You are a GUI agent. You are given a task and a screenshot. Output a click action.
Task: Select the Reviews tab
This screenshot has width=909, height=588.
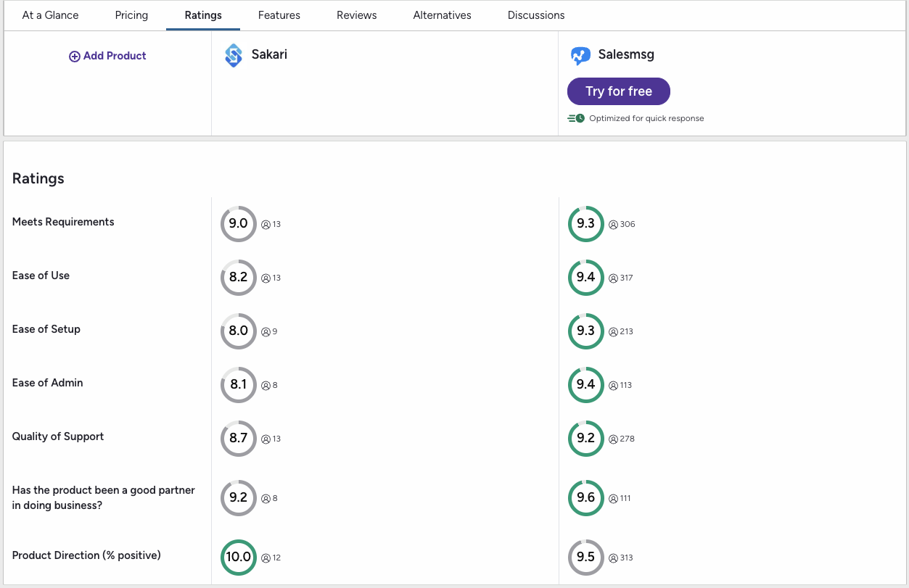(x=356, y=15)
